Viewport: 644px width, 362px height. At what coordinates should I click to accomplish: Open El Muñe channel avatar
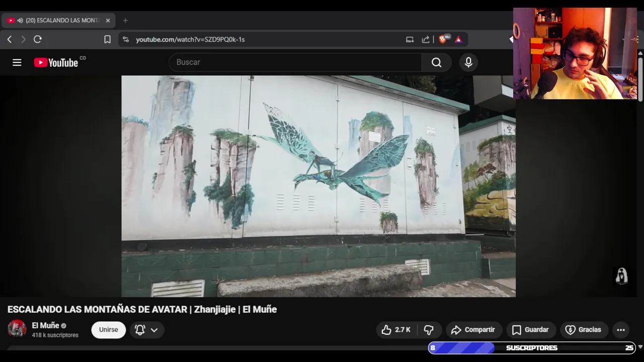(17, 329)
